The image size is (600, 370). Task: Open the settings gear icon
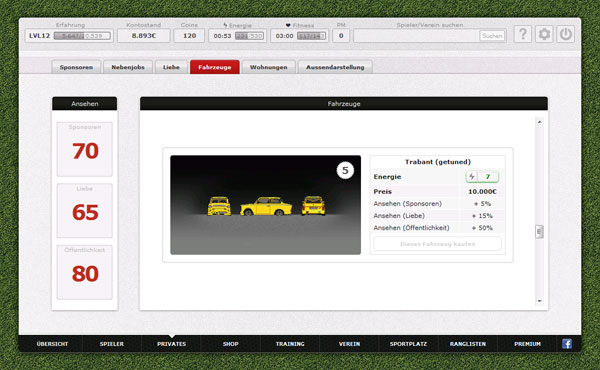pos(544,34)
